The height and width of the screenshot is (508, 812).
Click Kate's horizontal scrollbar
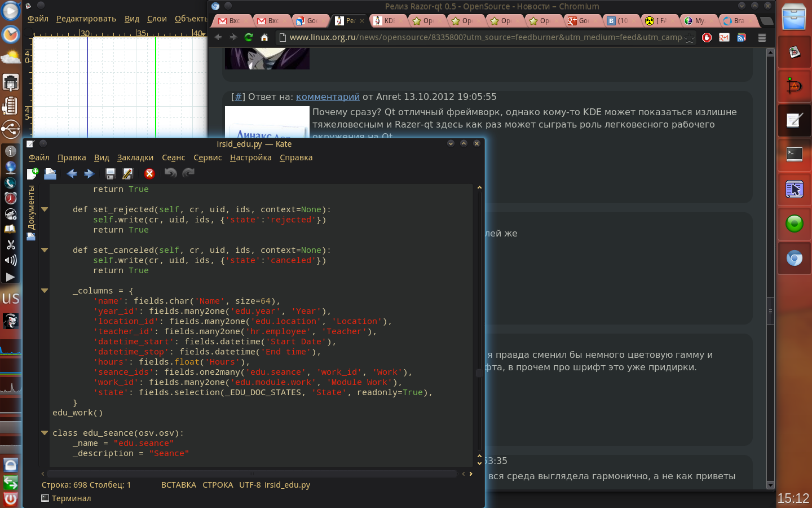252,474
